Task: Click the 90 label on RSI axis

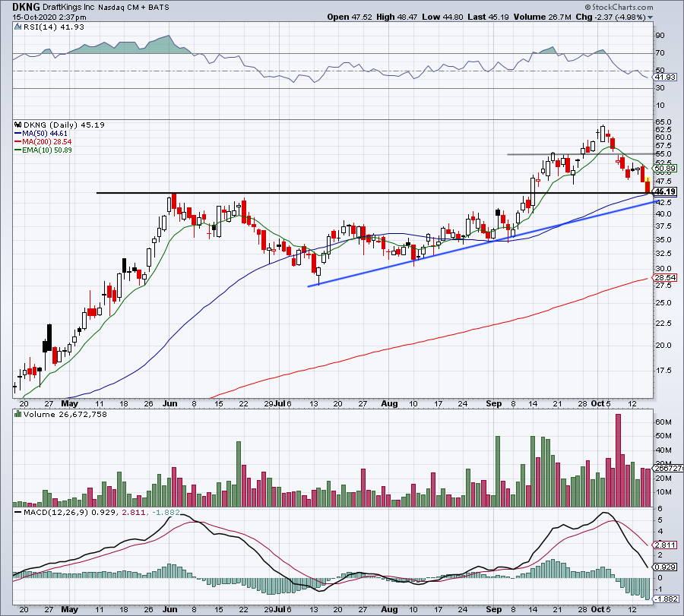Action: 660,35
